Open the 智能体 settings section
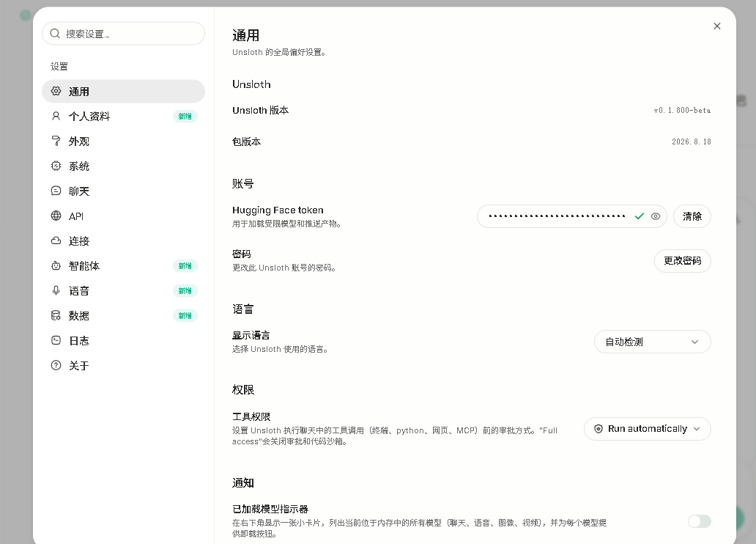Viewport: 756px width, 544px height. [123, 266]
